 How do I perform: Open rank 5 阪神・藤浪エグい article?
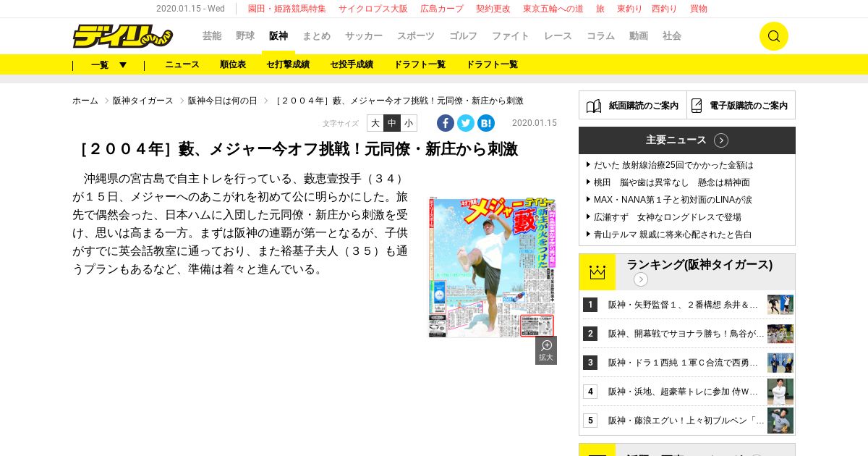click(x=686, y=421)
